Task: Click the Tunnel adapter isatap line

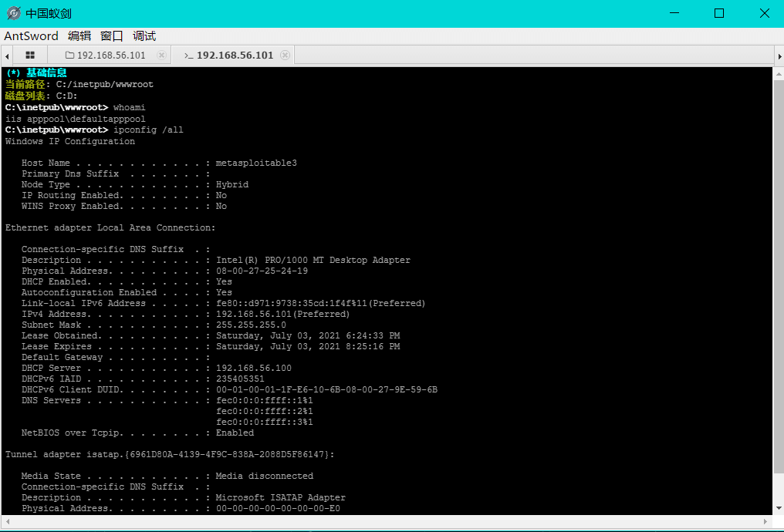Action: [170, 455]
